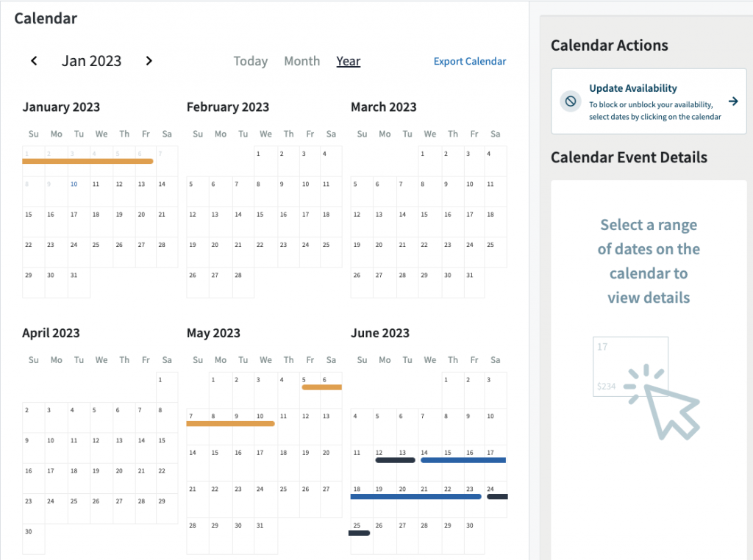Switch to Month view

(x=301, y=61)
